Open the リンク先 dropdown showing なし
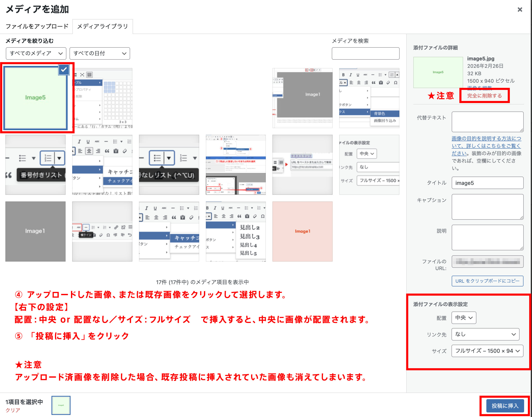The image size is (532, 417). [x=485, y=334]
